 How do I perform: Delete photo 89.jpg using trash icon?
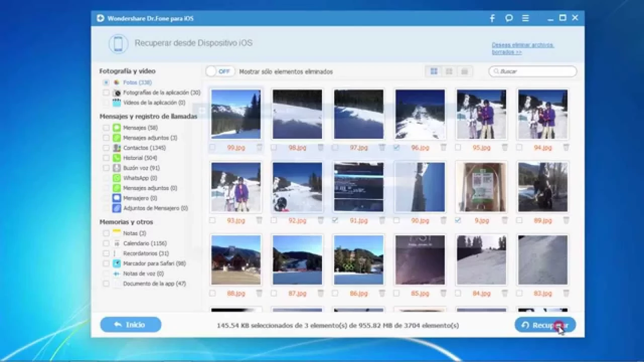(567, 220)
